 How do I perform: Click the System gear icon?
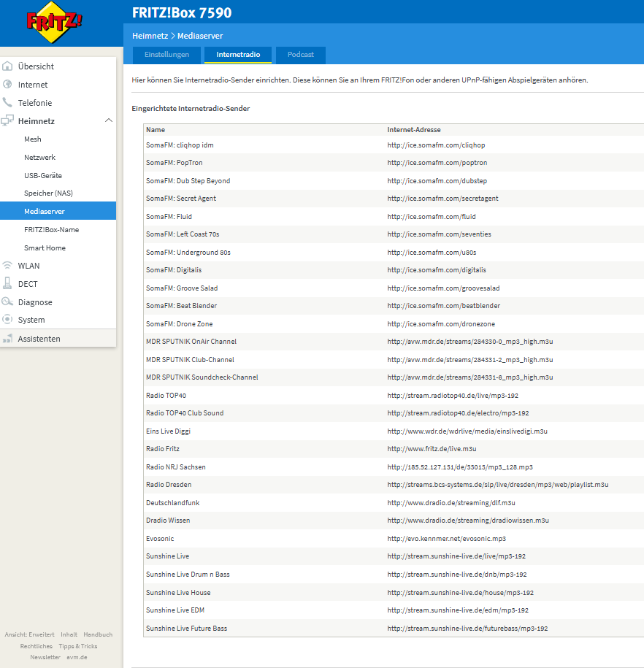click(7, 319)
